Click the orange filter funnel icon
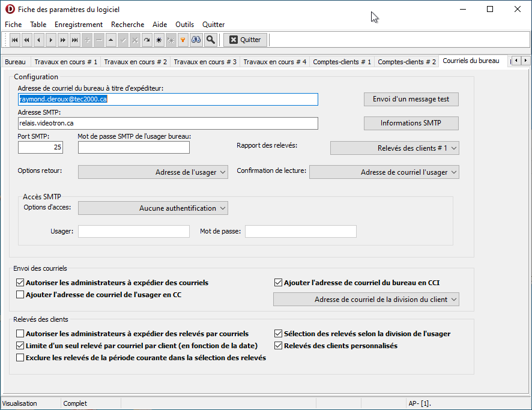This screenshot has height=410, width=532. point(183,40)
